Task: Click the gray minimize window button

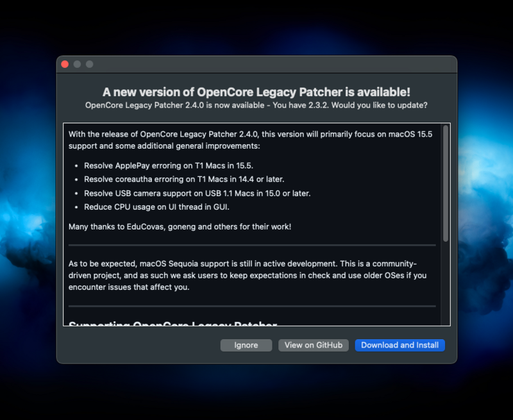Action: coord(77,64)
